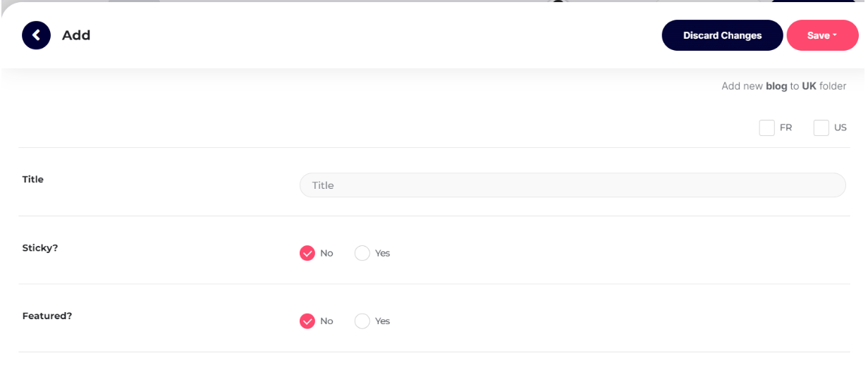Click the Featured? field label
The image size is (868, 365).
(x=47, y=316)
